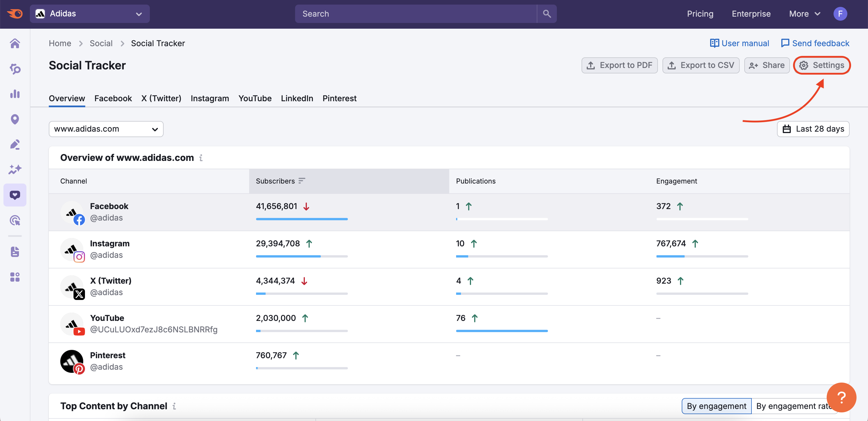
Task: Open the www.adidas.com domain dropdown
Action: click(x=106, y=129)
